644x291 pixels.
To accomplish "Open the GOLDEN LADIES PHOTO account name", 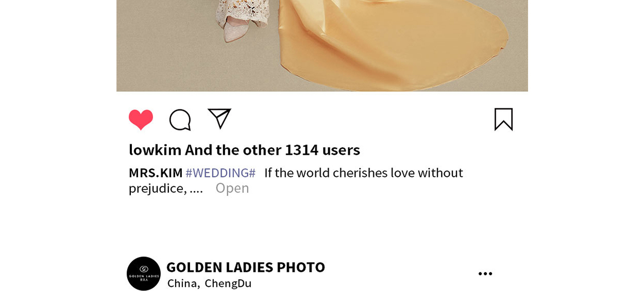I will [x=246, y=267].
